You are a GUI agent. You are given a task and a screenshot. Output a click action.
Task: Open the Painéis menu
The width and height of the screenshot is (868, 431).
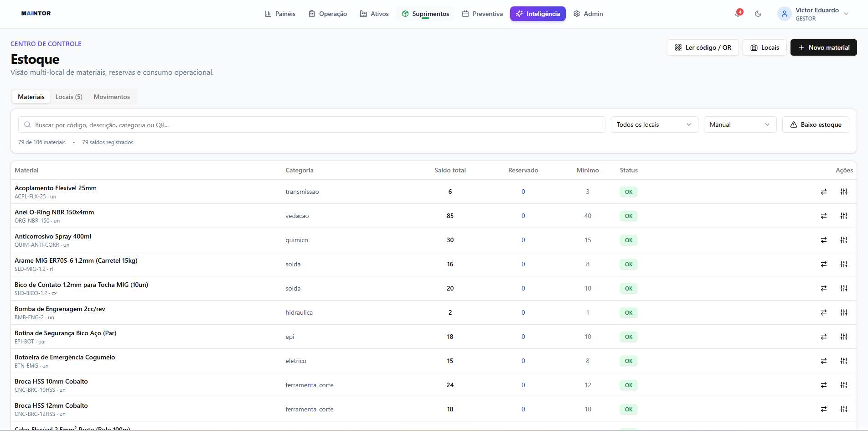click(280, 14)
